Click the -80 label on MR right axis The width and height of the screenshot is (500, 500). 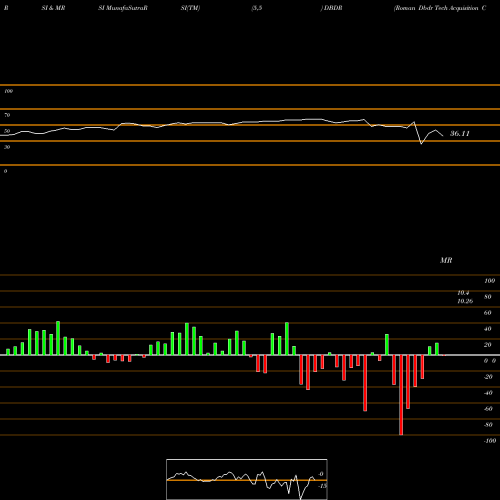point(488,425)
